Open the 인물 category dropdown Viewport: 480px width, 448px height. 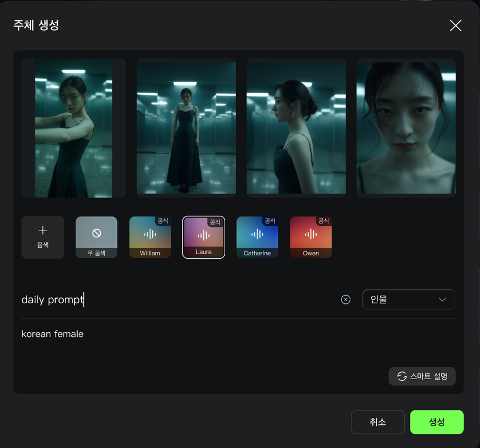[x=408, y=299]
